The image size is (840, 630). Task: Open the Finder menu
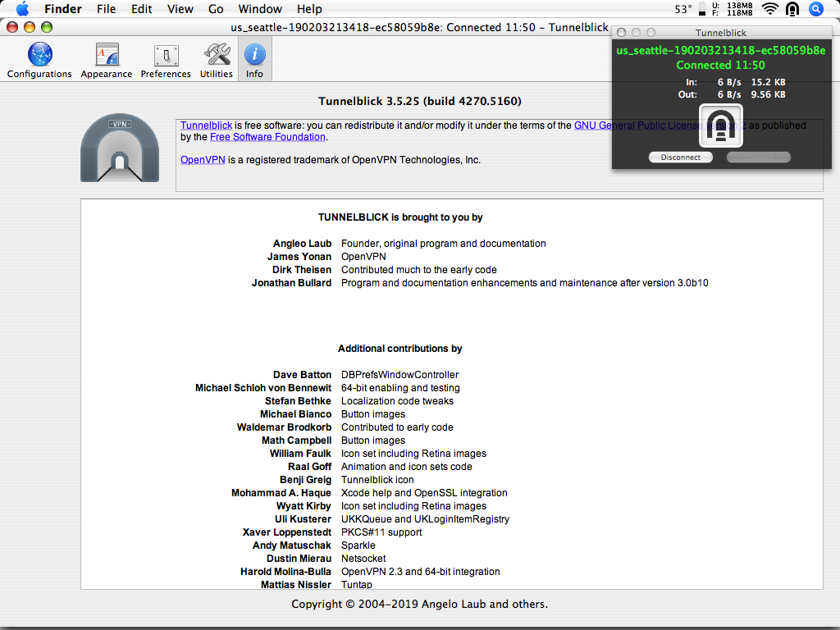[x=62, y=9]
